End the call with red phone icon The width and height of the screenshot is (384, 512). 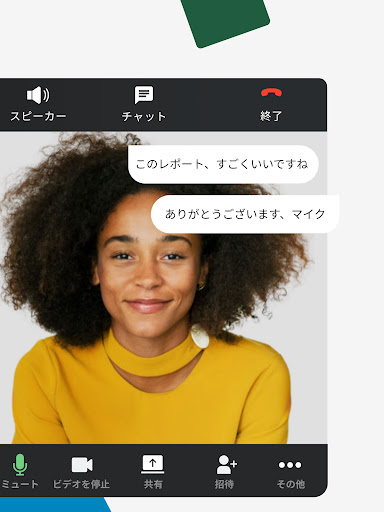click(271, 93)
